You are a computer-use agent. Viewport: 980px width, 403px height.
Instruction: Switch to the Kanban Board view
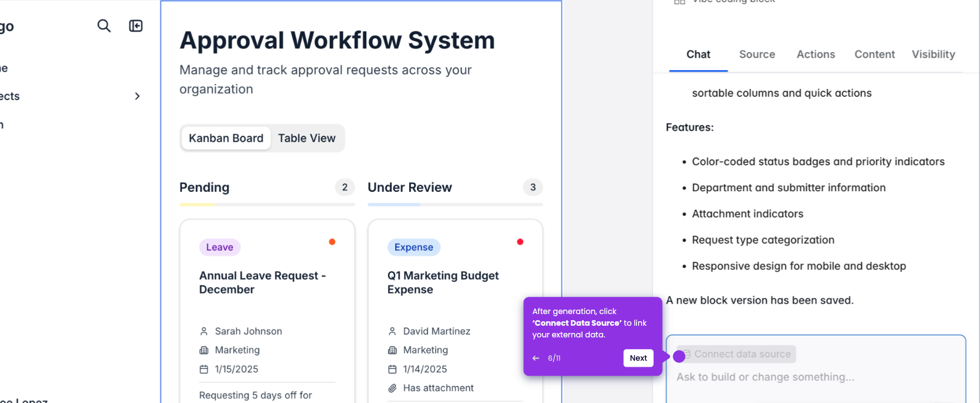pyautogui.click(x=226, y=138)
